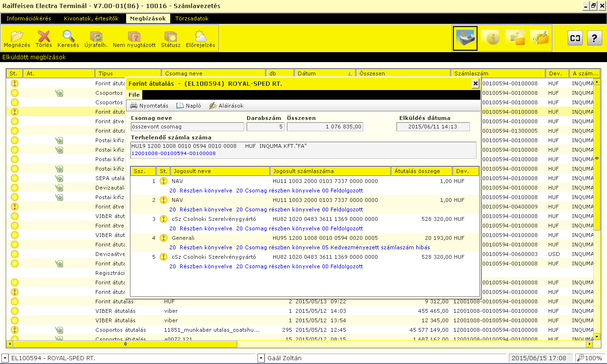The image size is (607, 364).
Task: Click the 2015/06/15 17:08 status bar clock
Action: (x=539, y=358)
